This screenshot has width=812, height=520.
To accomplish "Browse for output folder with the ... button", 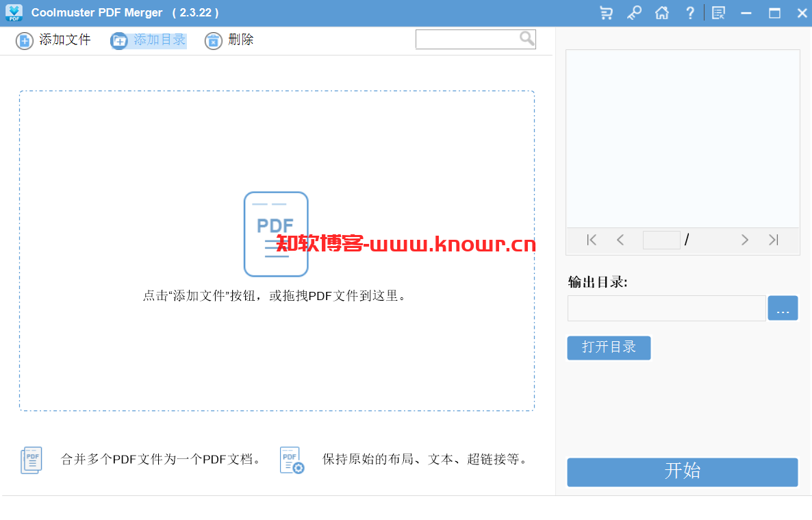I will coord(783,308).
